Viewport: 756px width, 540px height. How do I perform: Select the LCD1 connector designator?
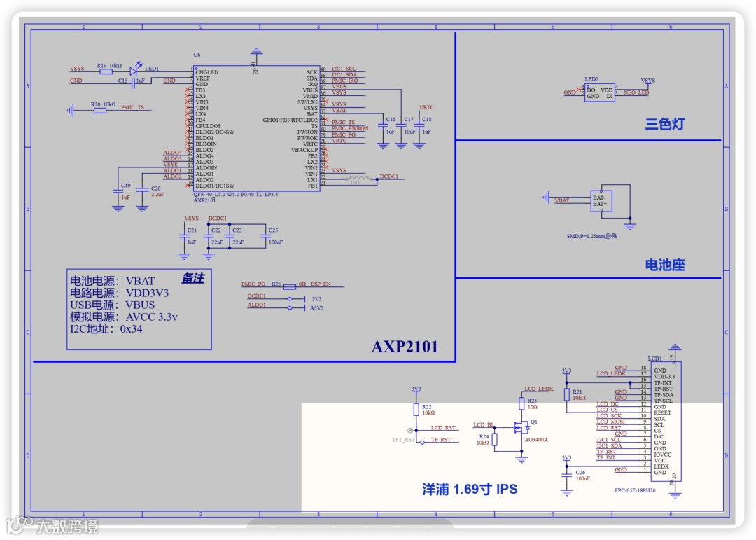tap(654, 359)
